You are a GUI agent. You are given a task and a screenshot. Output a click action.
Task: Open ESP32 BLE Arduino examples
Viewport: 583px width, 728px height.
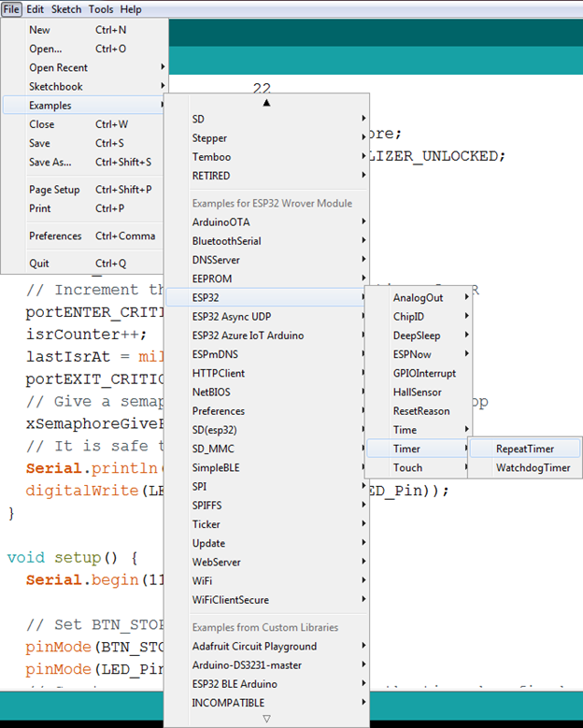coord(266,684)
